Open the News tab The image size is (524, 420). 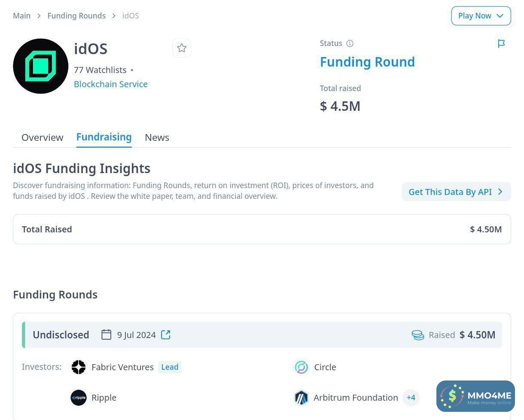click(157, 137)
